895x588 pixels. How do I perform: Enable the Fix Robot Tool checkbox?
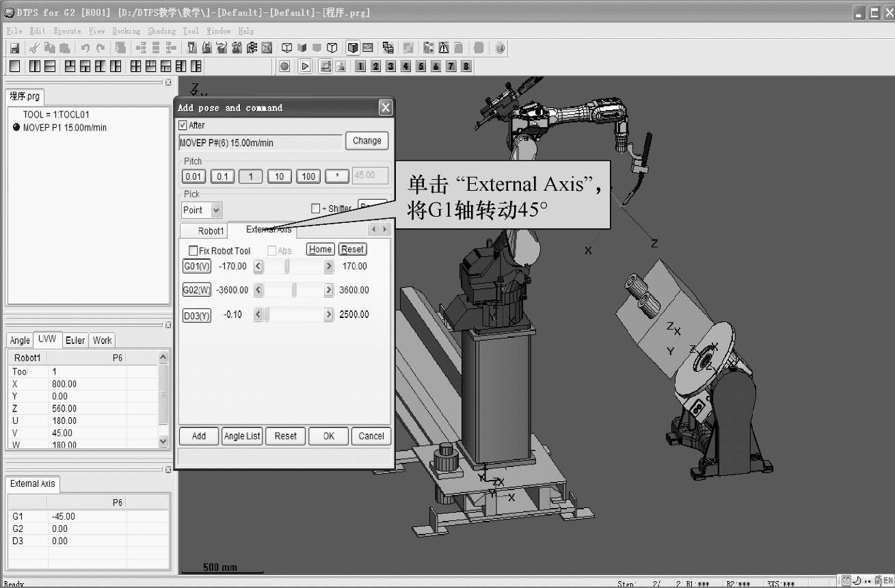193,251
